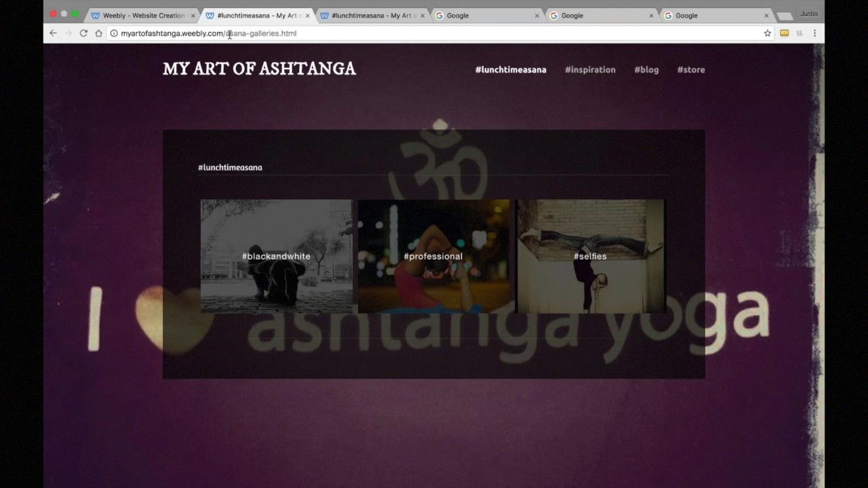Close the last Google tab

(x=766, y=16)
